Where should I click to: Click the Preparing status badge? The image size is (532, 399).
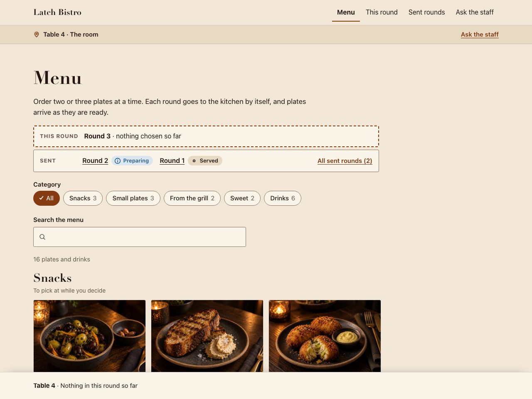coord(132,161)
